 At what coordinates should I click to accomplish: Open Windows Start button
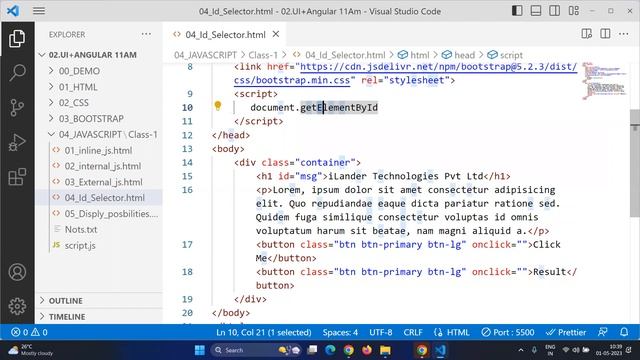pos(200,350)
